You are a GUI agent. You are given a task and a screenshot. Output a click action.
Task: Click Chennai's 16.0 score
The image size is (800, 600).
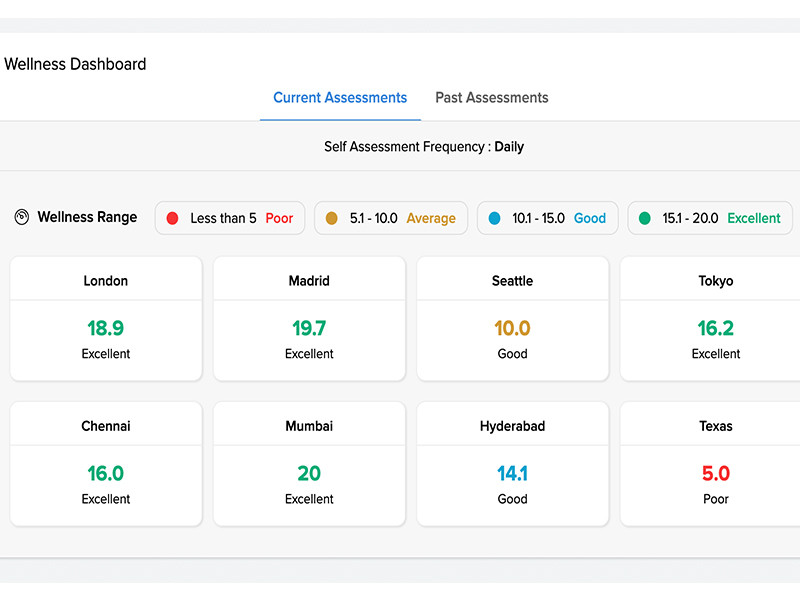pos(106,473)
